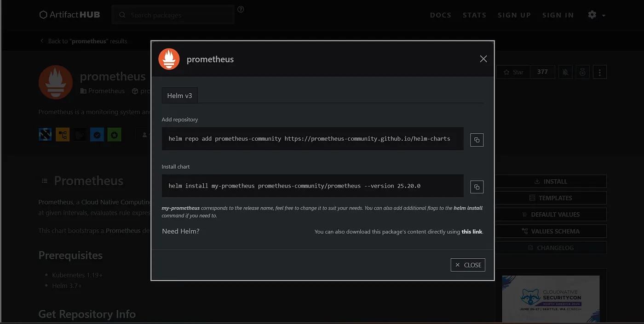644x324 pixels.
Task: Download package content via this link
Action: tap(472, 232)
